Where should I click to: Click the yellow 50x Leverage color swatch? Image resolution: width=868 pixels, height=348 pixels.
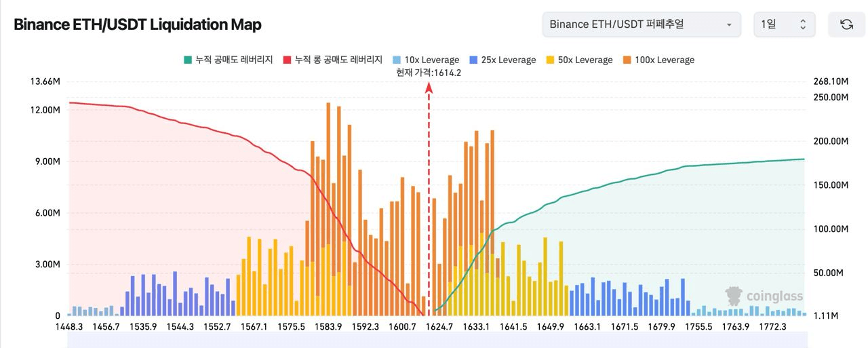click(x=550, y=60)
